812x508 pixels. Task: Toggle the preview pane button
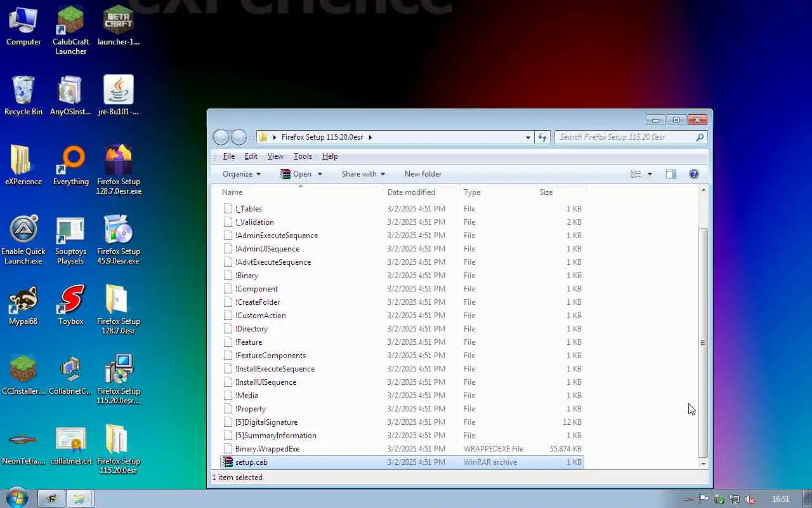pyautogui.click(x=671, y=174)
